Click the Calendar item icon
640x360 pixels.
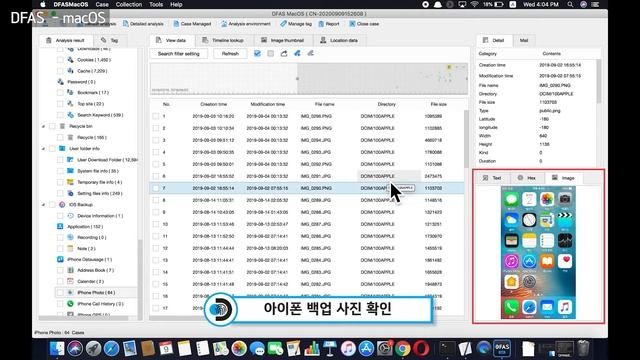click(71, 281)
